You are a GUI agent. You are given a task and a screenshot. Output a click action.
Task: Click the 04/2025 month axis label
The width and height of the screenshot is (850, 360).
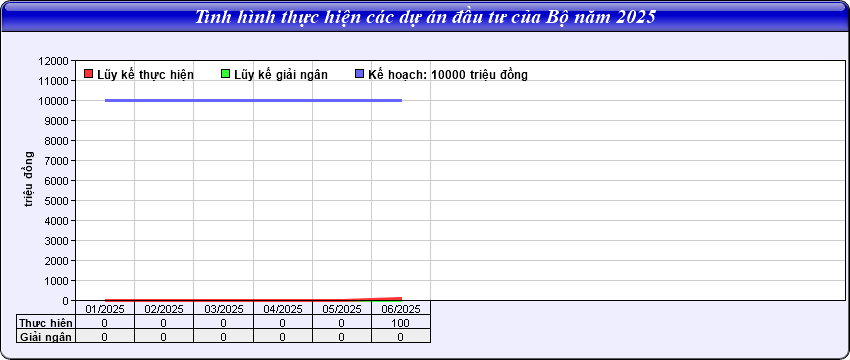(282, 309)
